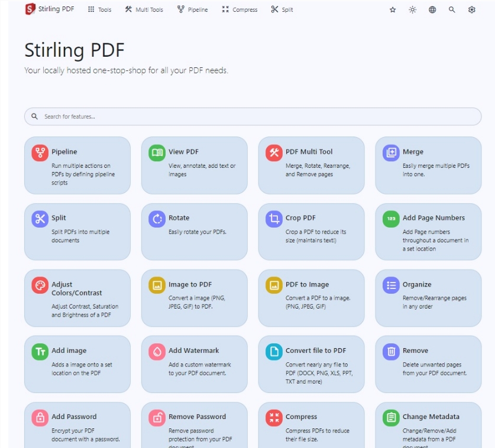Open the Add Password card title
The height and width of the screenshot is (448, 495).
pyautogui.click(x=74, y=417)
